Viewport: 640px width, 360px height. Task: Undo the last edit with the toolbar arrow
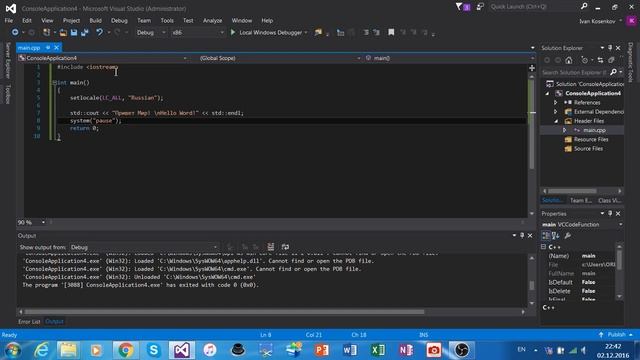(x=99, y=32)
